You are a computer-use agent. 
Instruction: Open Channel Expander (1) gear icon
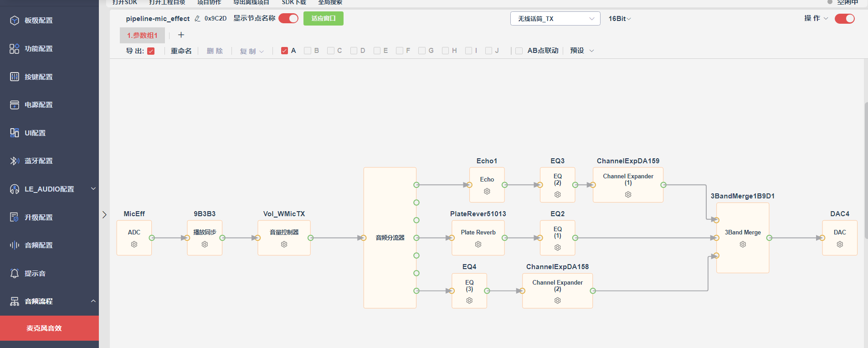pos(628,195)
